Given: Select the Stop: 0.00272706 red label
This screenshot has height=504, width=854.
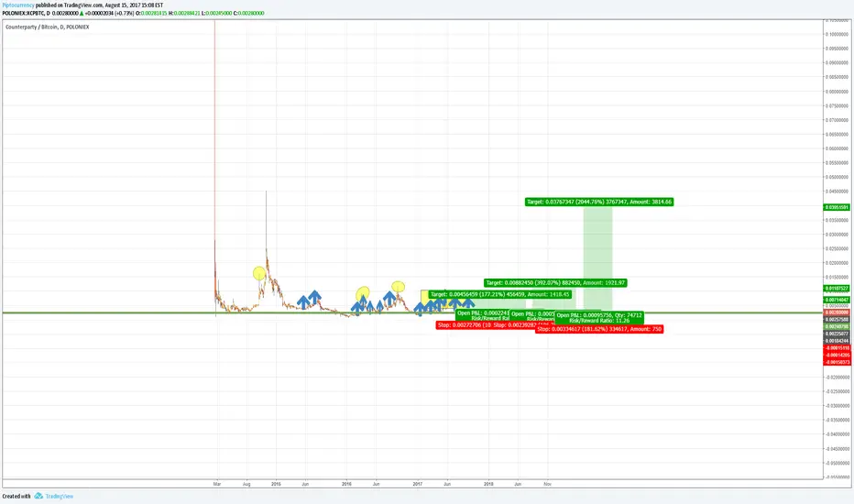Looking at the screenshot, I should [x=465, y=325].
